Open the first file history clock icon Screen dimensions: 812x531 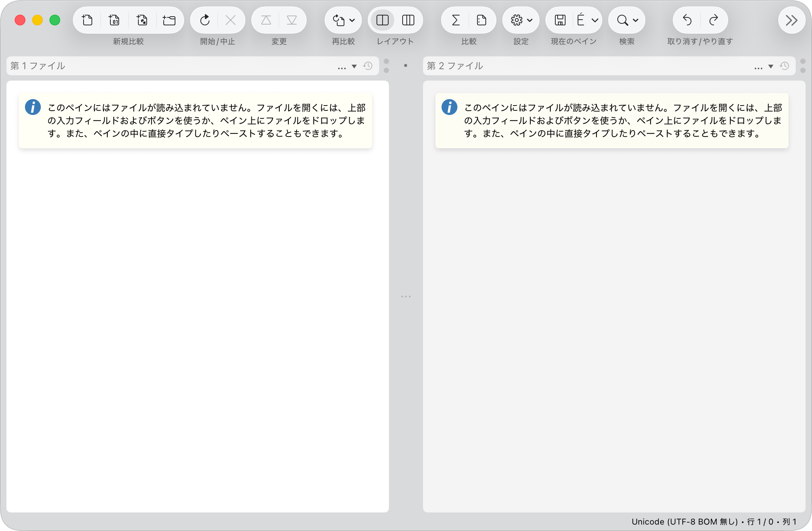pos(368,66)
